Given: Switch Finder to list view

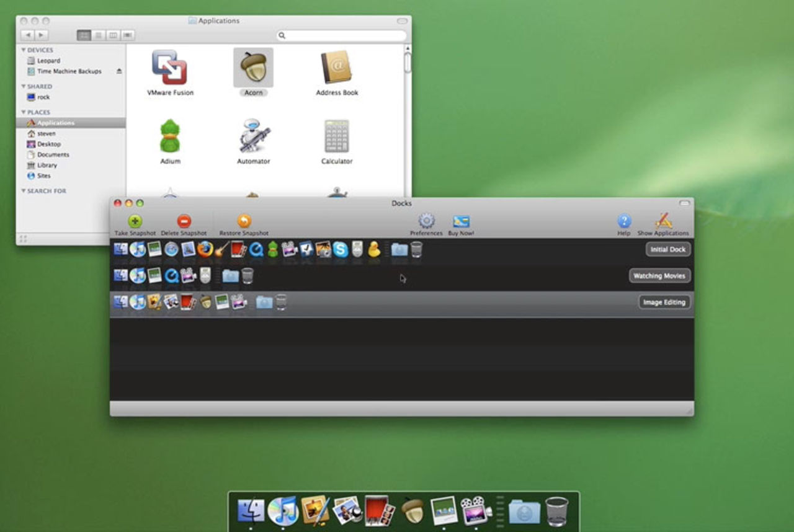Looking at the screenshot, I should click(98, 35).
